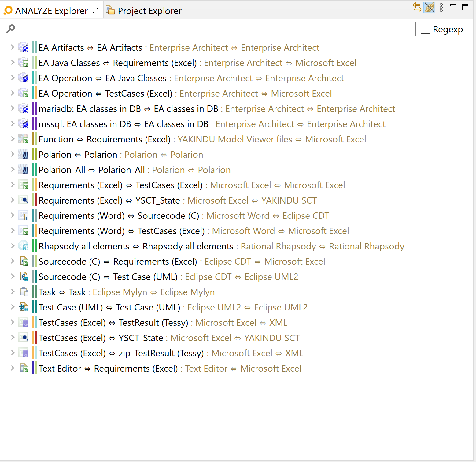The width and height of the screenshot is (476, 462).
Task: Expand Function ⇔ Requirements (Excel) node
Action: [12, 139]
